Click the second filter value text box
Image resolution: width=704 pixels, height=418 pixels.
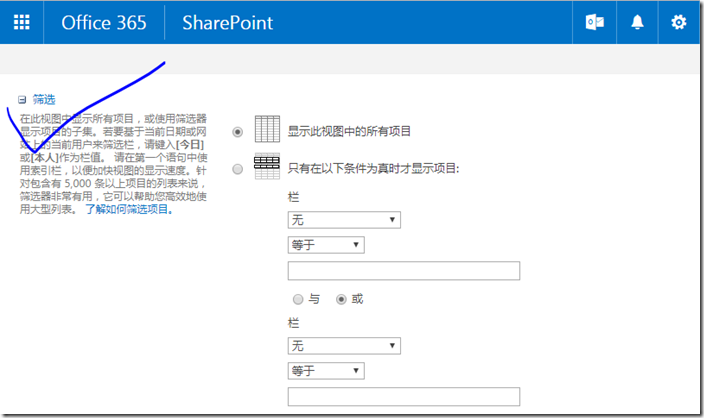pos(404,396)
